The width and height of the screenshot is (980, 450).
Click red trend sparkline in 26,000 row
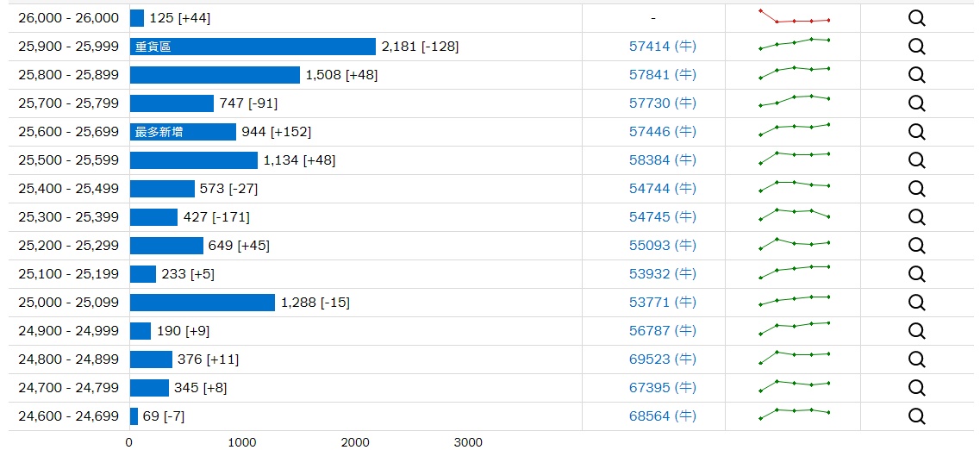tap(795, 16)
